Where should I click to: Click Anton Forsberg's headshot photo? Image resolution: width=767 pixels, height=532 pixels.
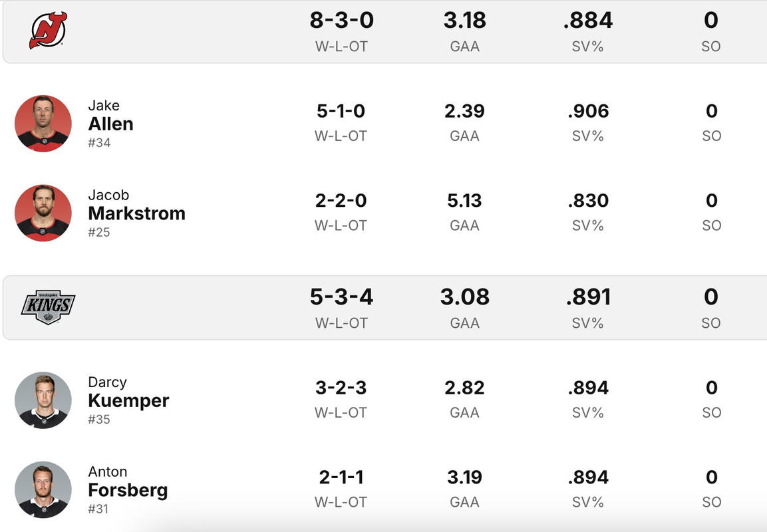click(43, 490)
